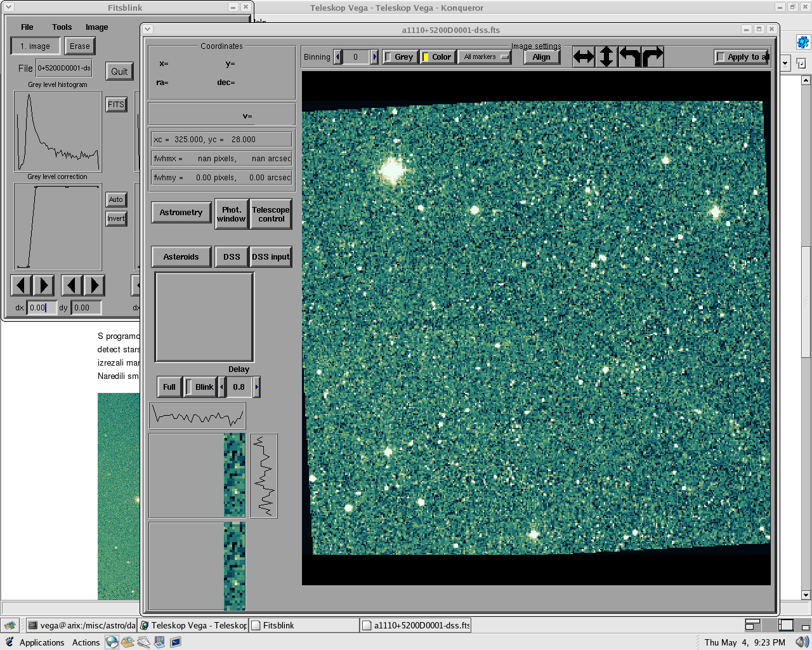Image resolution: width=812 pixels, height=650 pixels.
Task: Open Telescope control
Action: (271, 214)
